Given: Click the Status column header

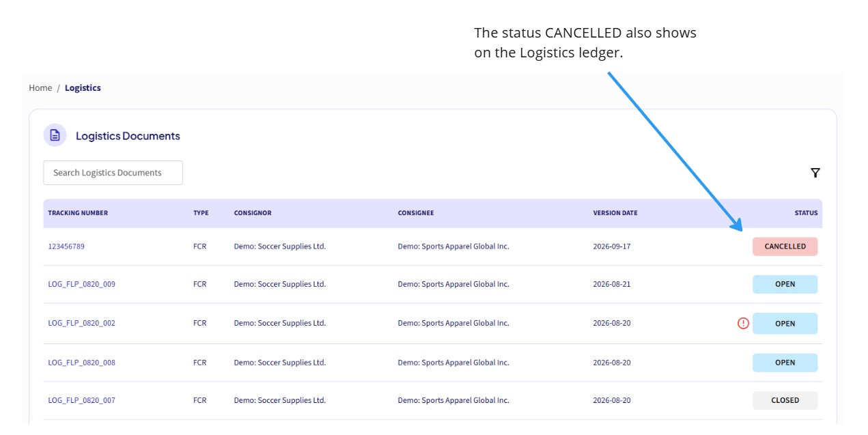Looking at the screenshot, I should tap(806, 213).
